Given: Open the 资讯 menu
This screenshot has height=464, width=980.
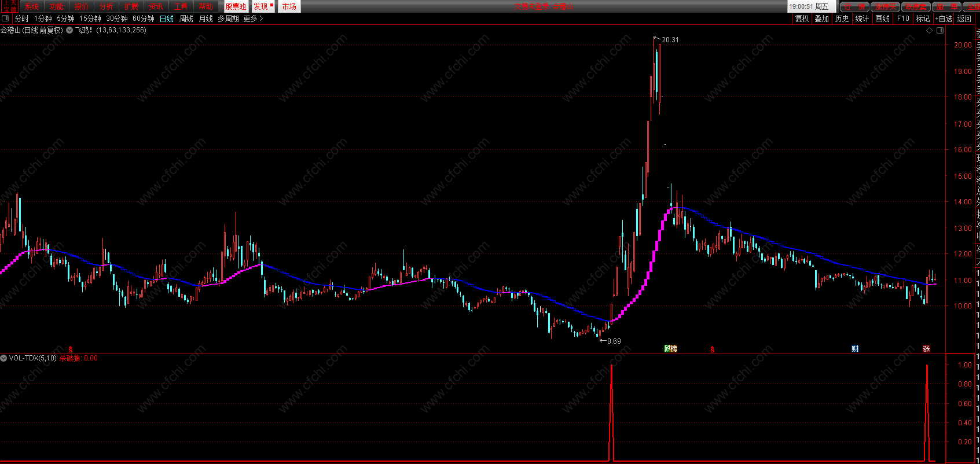Looking at the screenshot, I should tap(156, 6).
